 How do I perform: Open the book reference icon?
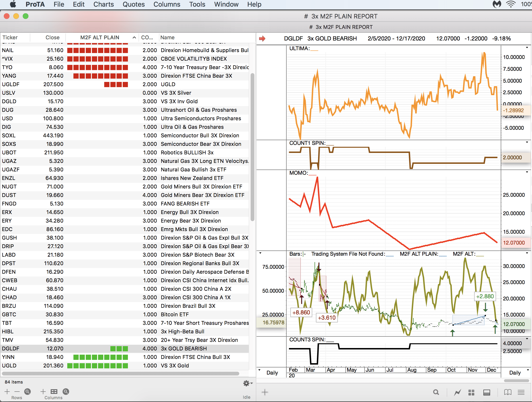pos(508,392)
